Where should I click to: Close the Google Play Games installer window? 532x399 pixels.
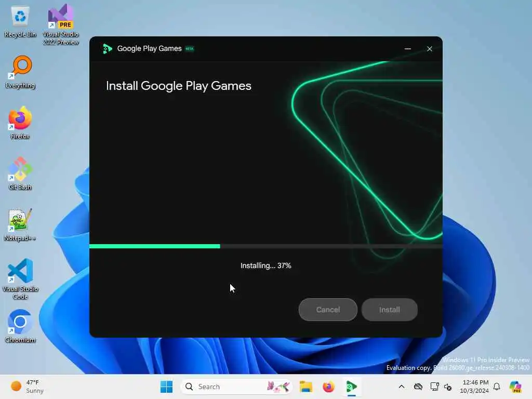pyautogui.click(x=429, y=49)
